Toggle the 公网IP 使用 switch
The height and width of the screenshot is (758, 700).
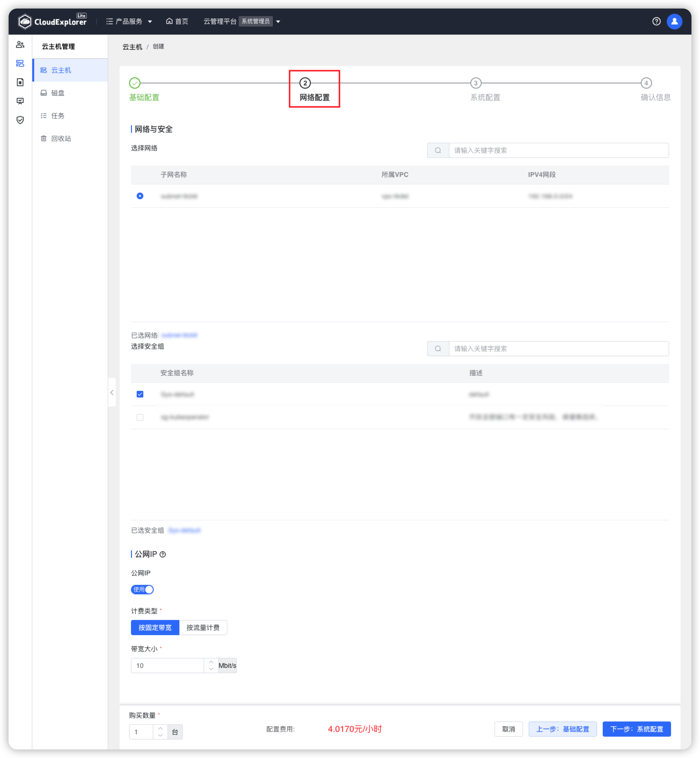tap(142, 589)
